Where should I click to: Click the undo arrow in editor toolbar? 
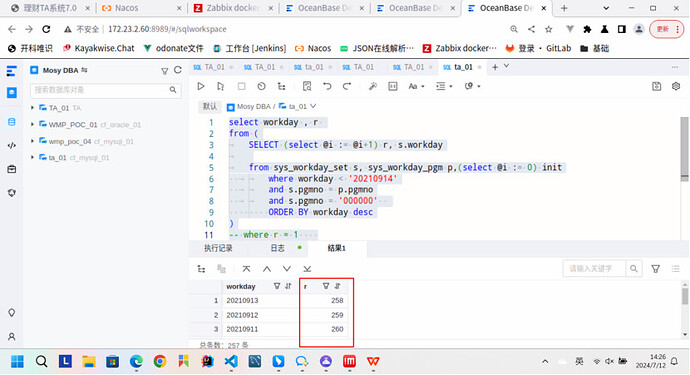coord(327,86)
